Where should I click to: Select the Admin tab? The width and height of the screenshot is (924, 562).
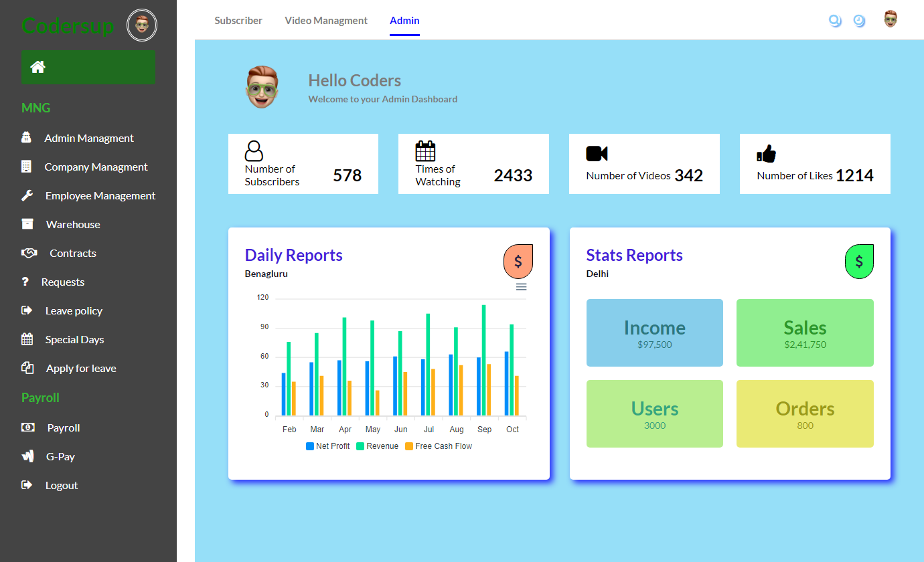point(404,21)
